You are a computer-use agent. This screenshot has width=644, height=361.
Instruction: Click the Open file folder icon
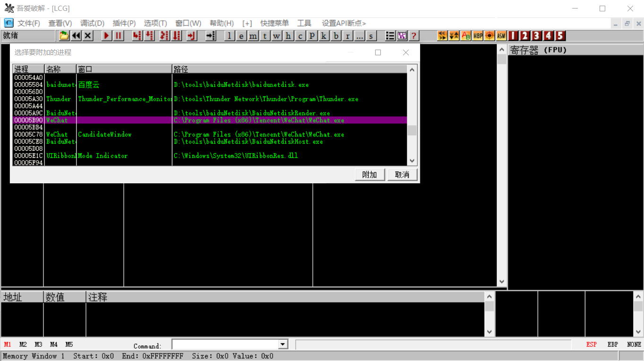coord(64,36)
